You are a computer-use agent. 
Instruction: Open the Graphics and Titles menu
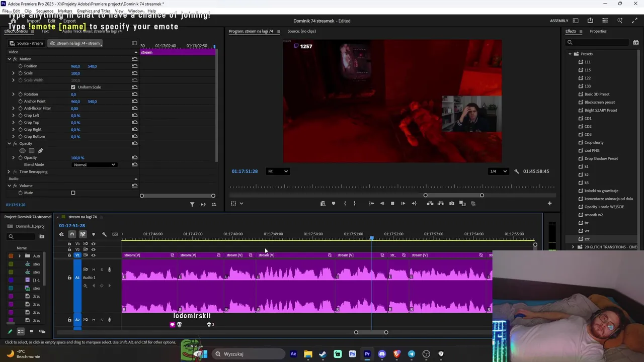tap(94, 11)
